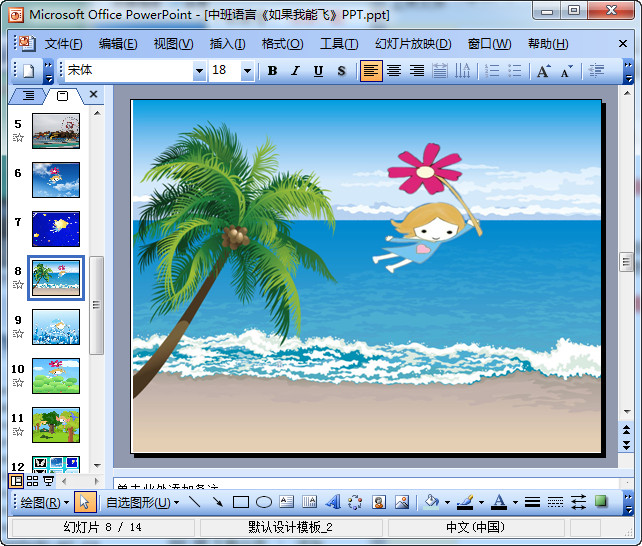Select the Arrow drawing tool

(x=218, y=502)
